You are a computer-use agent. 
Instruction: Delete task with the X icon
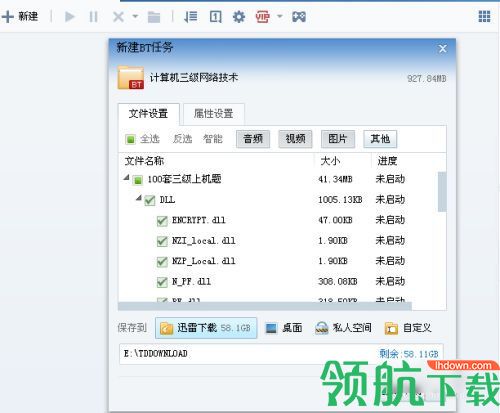pos(118,16)
